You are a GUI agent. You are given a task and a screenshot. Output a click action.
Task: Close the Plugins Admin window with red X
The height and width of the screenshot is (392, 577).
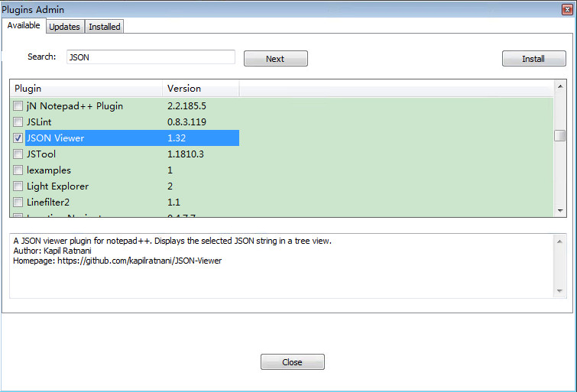tap(567, 10)
